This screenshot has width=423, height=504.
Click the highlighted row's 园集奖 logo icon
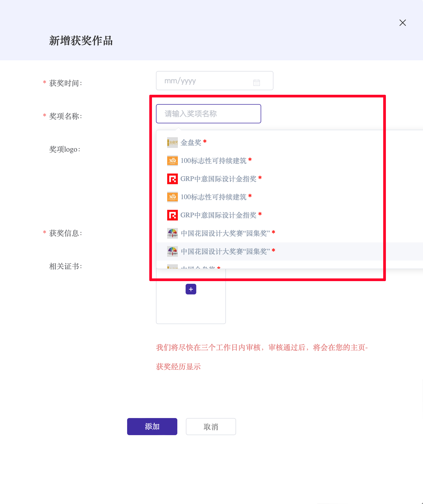point(172,251)
